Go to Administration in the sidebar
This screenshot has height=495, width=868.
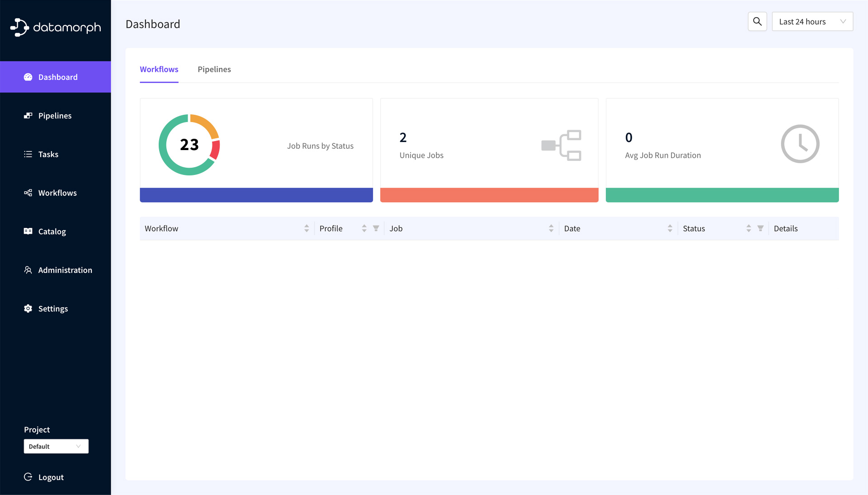(x=65, y=270)
